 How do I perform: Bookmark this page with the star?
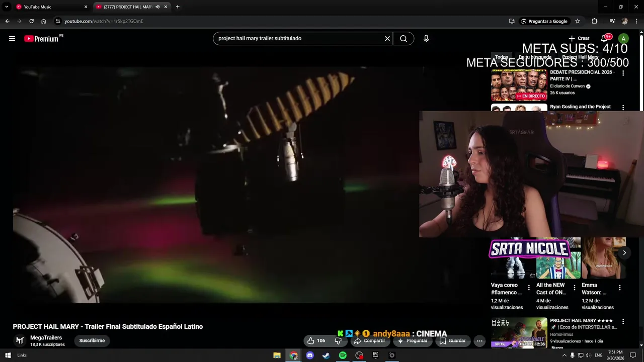[x=578, y=21]
